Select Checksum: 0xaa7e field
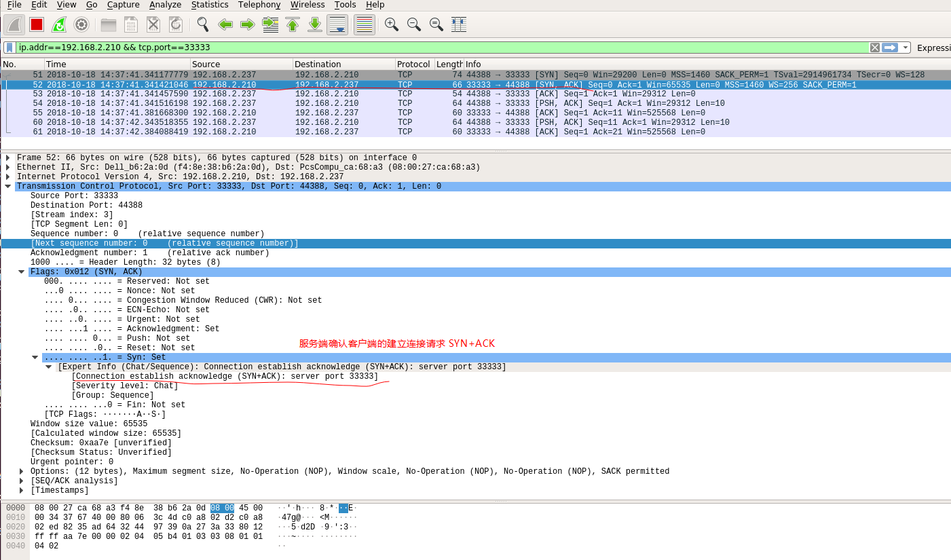The image size is (951, 560). (101, 443)
